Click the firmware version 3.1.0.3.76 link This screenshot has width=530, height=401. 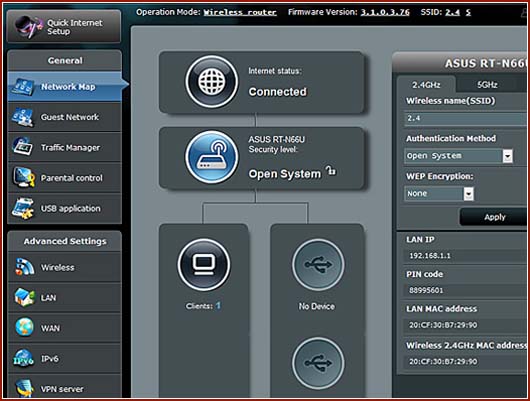pyautogui.click(x=385, y=13)
